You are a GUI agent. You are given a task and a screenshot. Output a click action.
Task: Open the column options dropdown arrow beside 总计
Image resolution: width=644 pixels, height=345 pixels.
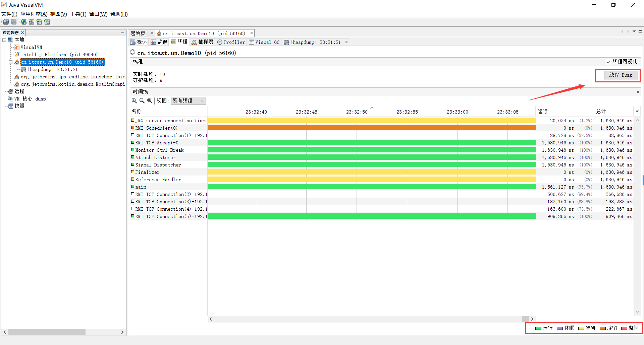(x=637, y=112)
